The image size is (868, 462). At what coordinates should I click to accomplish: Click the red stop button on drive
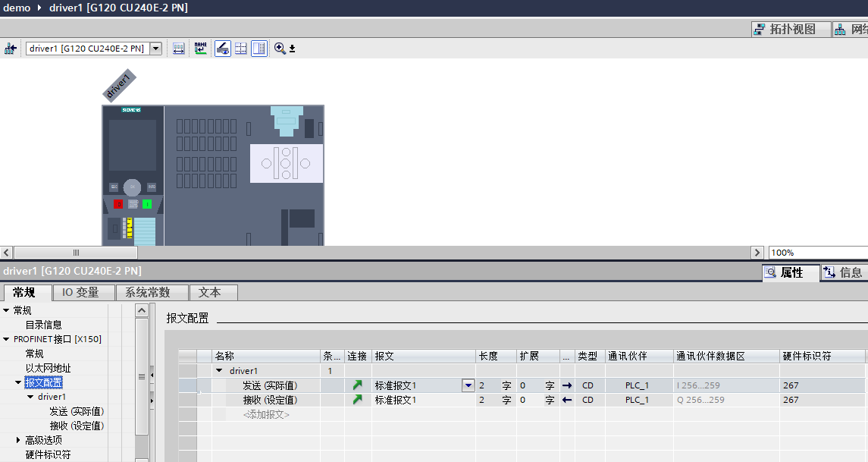(x=118, y=204)
